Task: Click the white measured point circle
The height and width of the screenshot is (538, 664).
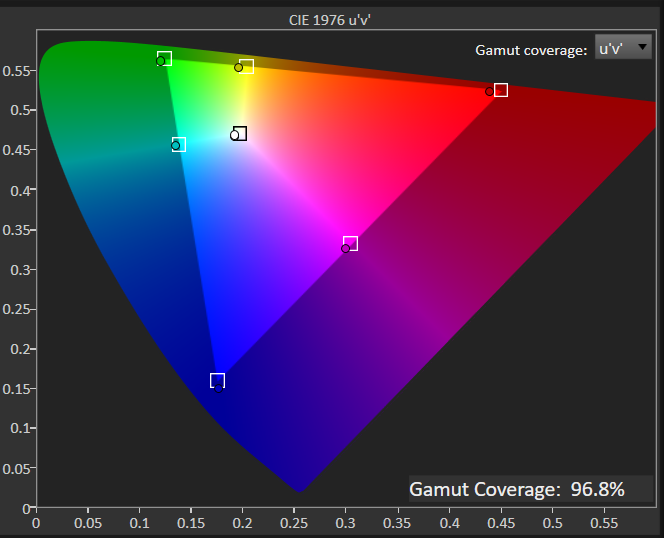Action: (234, 136)
